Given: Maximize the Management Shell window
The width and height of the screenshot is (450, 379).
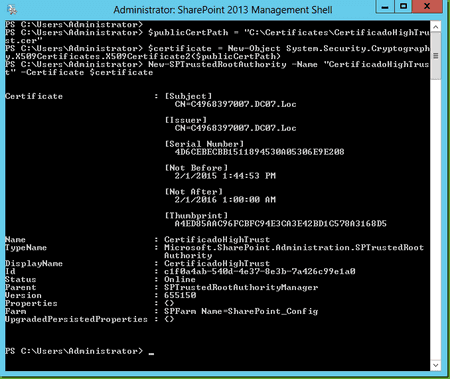Looking at the screenshot, I should tap(403, 7).
